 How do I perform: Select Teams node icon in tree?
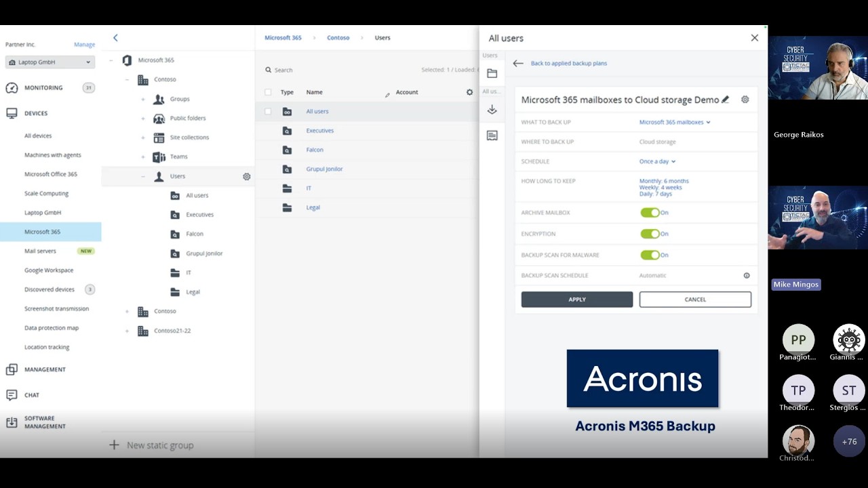coord(159,157)
